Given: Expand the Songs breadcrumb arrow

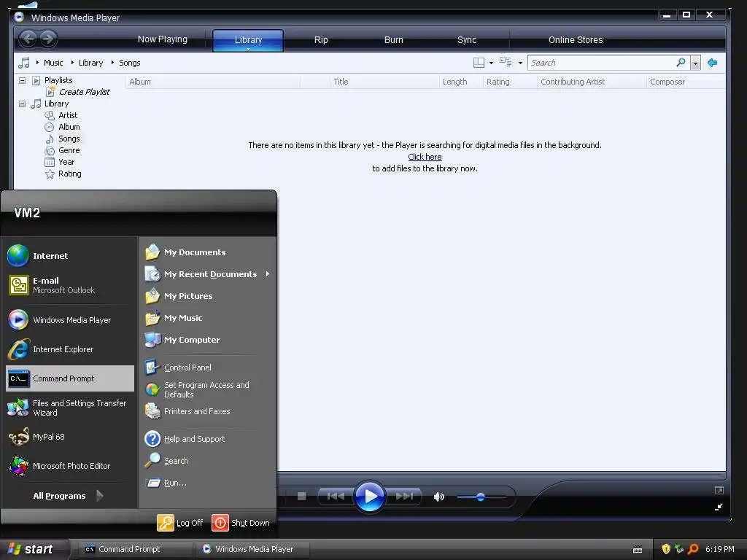Looking at the screenshot, I should pyautogui.click(x=112, y=63).
